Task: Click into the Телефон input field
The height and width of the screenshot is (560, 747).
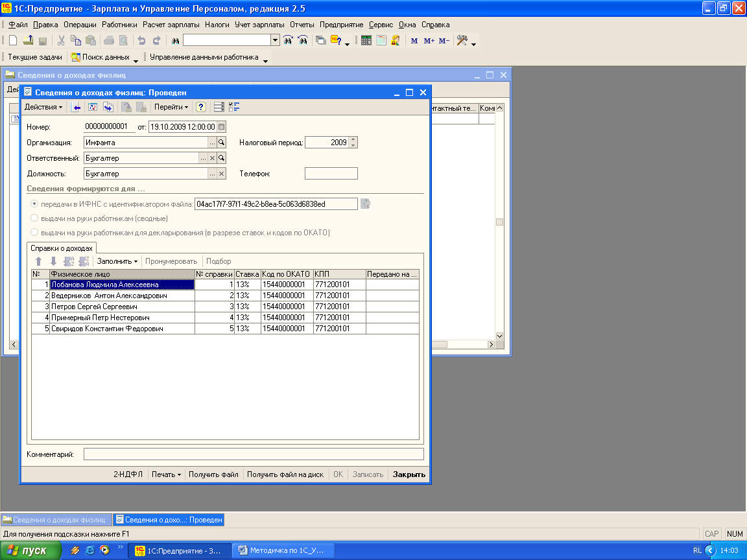Action: pos(331,174)
